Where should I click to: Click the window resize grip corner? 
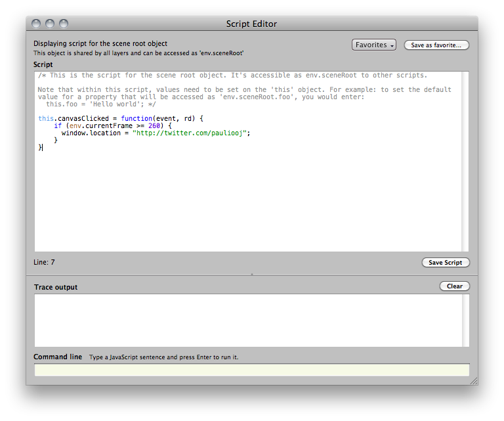[x=473, y=381]
